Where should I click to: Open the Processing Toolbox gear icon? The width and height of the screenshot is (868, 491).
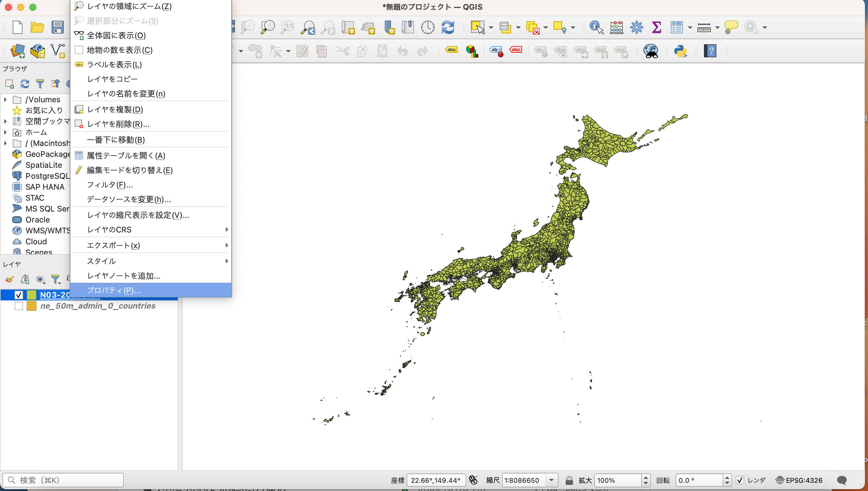[637, 27]
